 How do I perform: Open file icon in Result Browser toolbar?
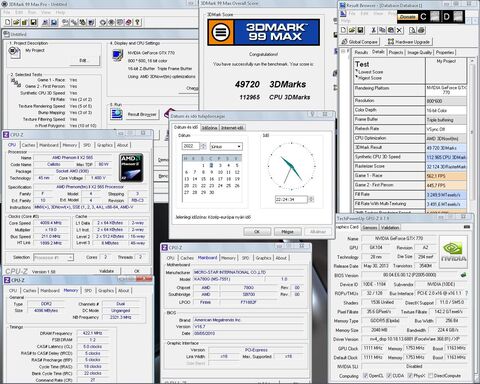pos(352,30)
